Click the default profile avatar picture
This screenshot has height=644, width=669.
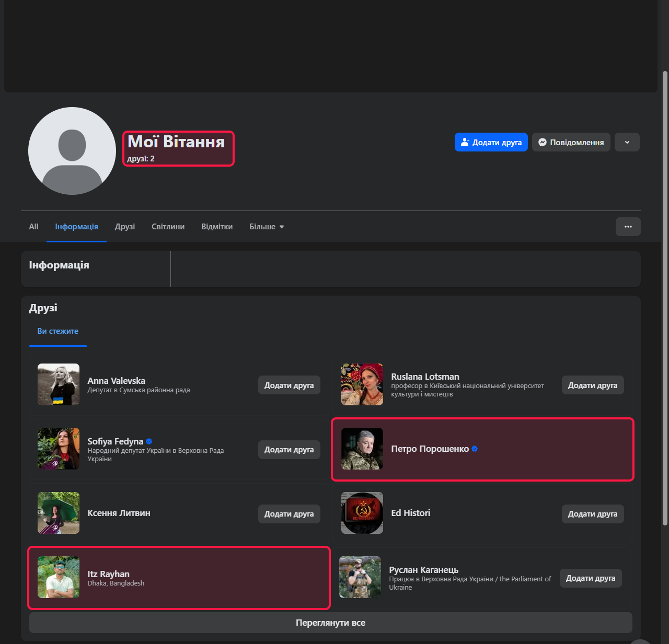tap(72, 151)
